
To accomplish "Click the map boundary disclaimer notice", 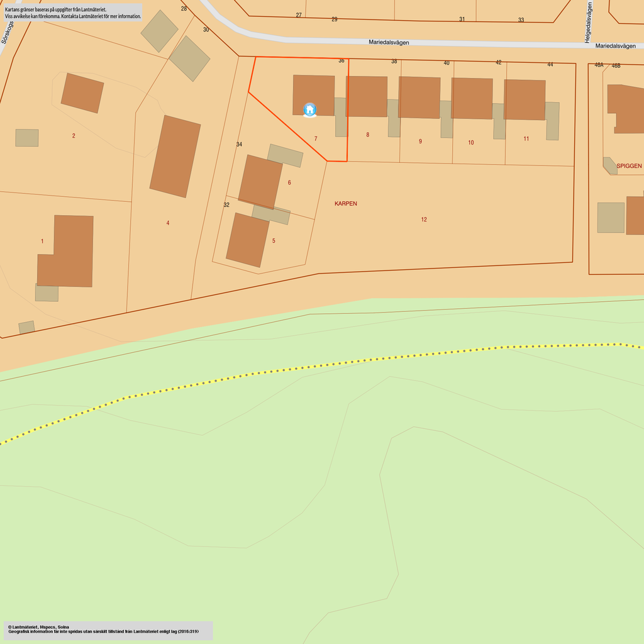I will click(72, 13).
